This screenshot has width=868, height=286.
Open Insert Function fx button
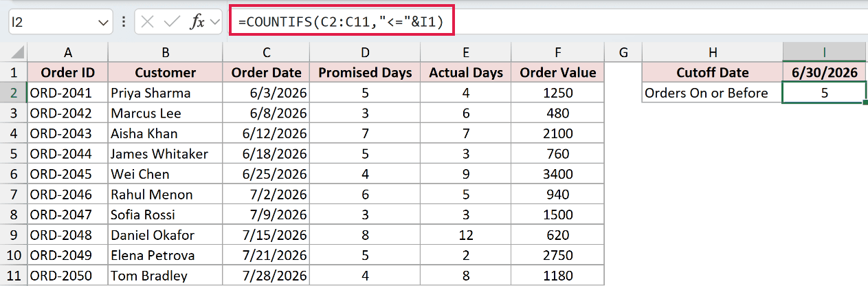tap(197, 22)
